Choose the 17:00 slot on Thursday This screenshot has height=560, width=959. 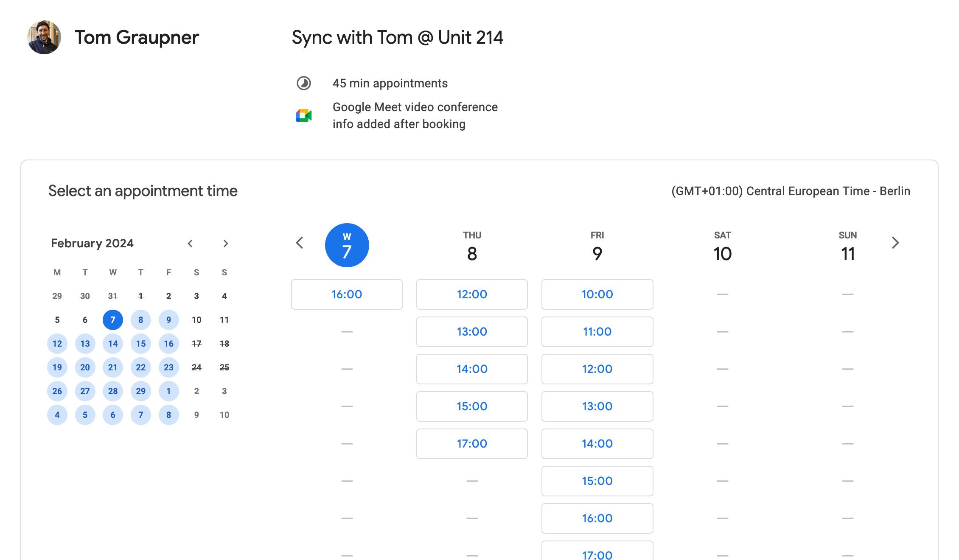472,444
